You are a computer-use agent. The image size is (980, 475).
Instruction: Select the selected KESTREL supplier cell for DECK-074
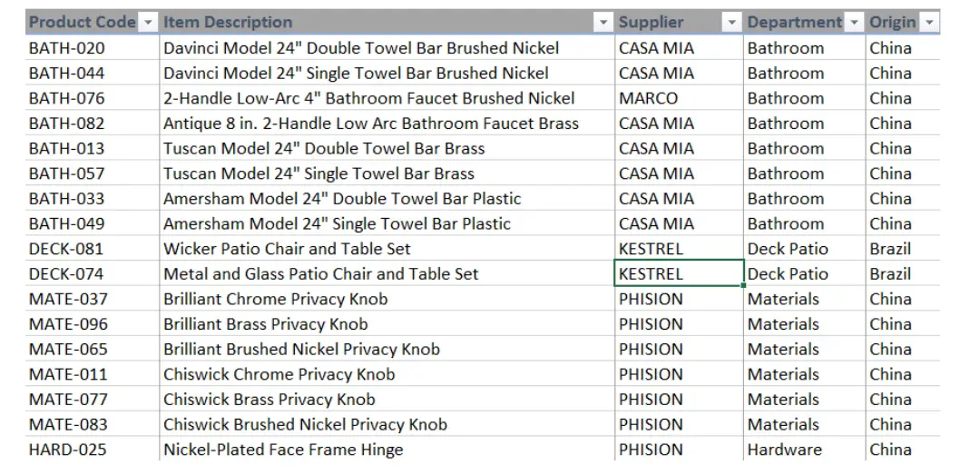click(x=680, y=273)
